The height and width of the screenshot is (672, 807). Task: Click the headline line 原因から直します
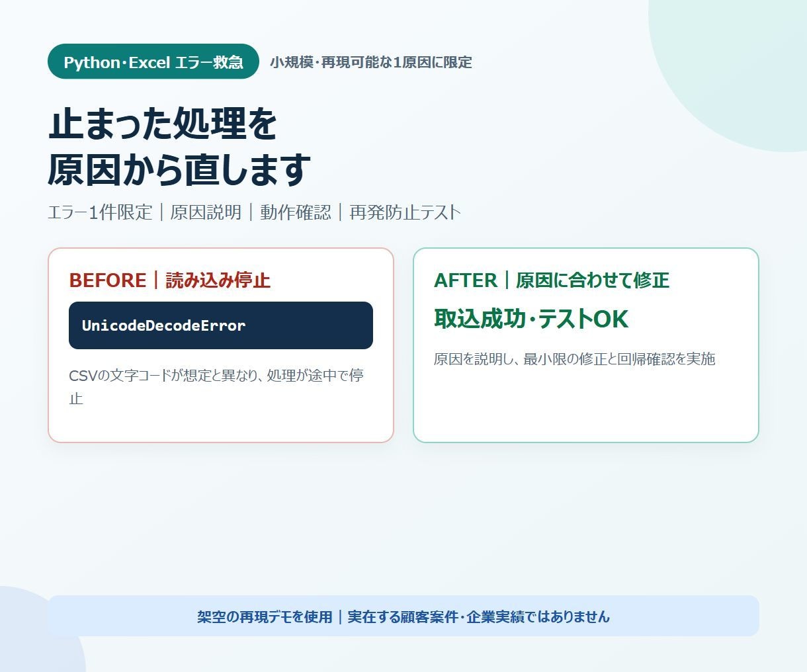179,170
